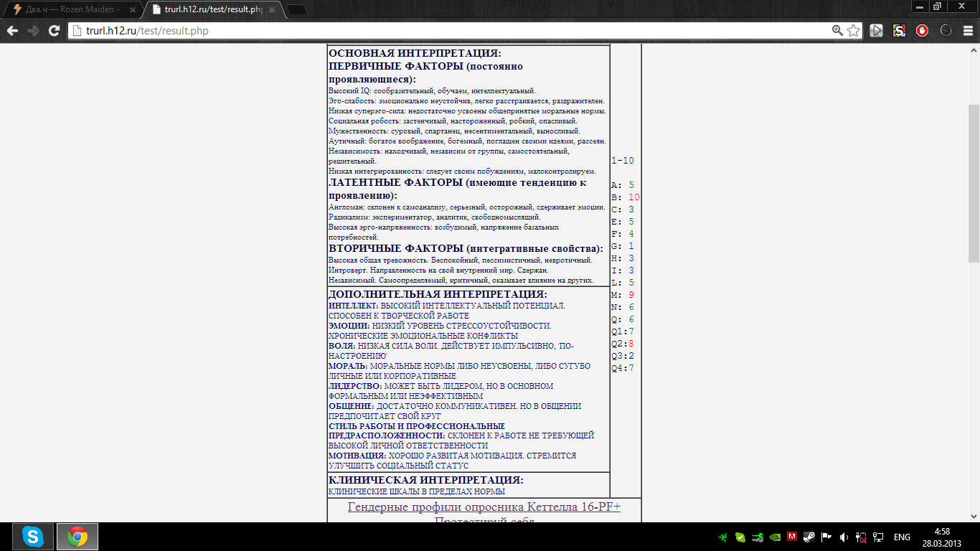Click the score M: 9

(623, 295)
